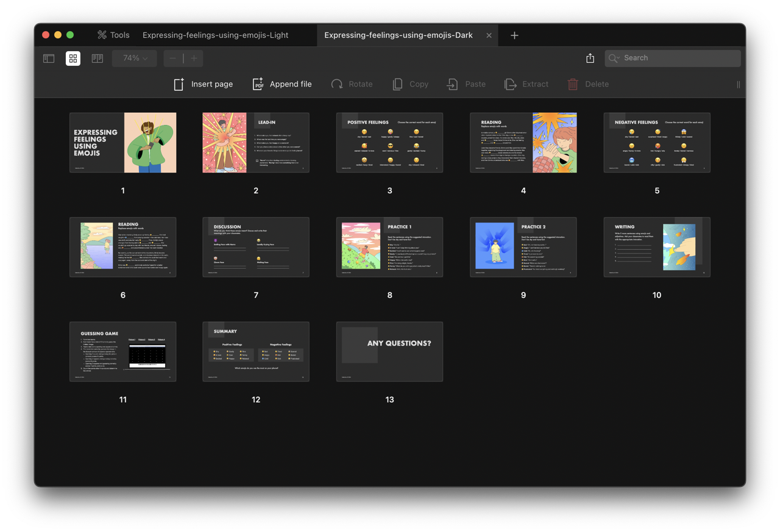Click the Share icon
The width and height of the screenshot is (780, 532).
pyautogui.click(x=590, y=59)
